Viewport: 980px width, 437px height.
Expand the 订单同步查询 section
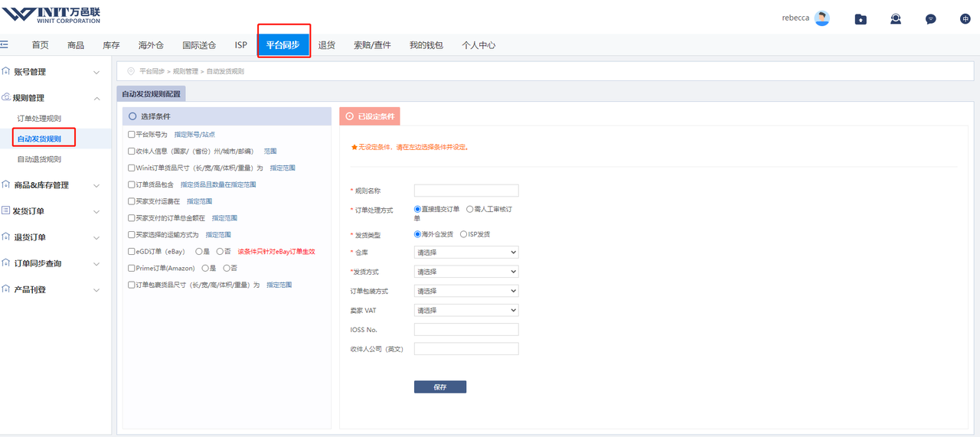pyautogui.click(x=96, y=263)
